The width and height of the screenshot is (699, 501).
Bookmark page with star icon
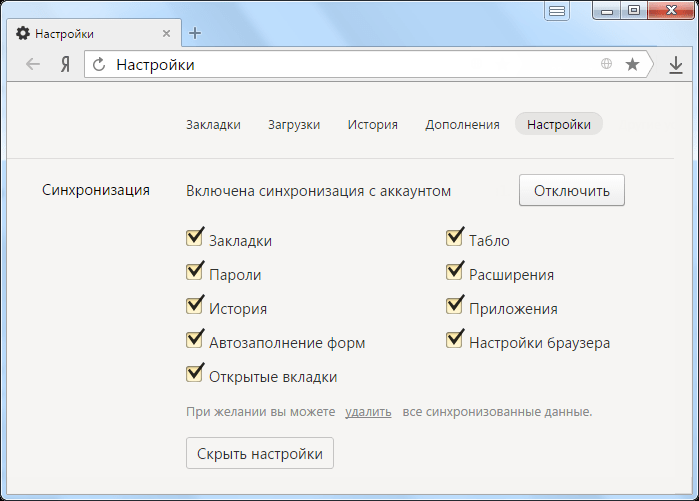(632, 64)
